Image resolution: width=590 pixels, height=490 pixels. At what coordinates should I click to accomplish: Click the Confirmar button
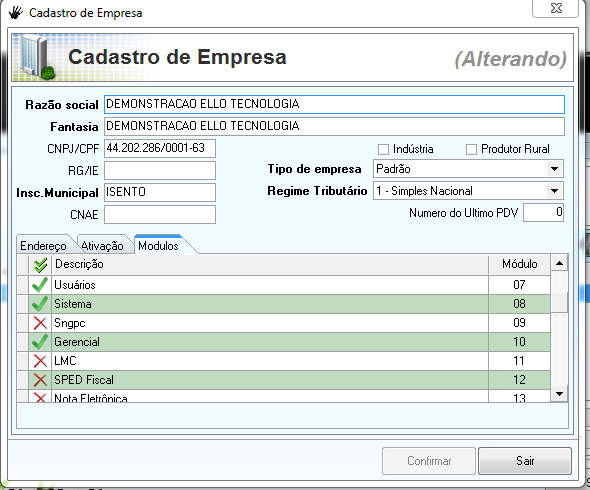429,461
